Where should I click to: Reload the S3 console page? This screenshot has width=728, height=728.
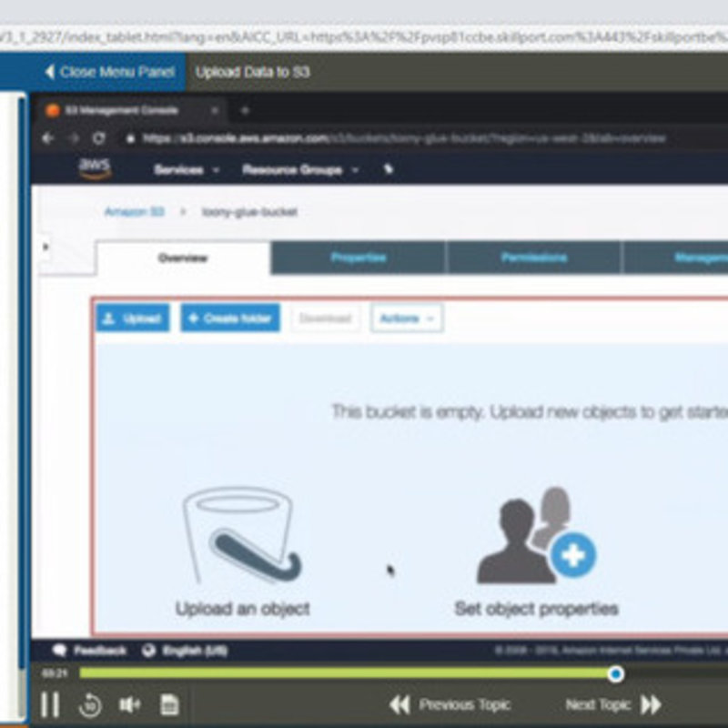coord(99,138)
